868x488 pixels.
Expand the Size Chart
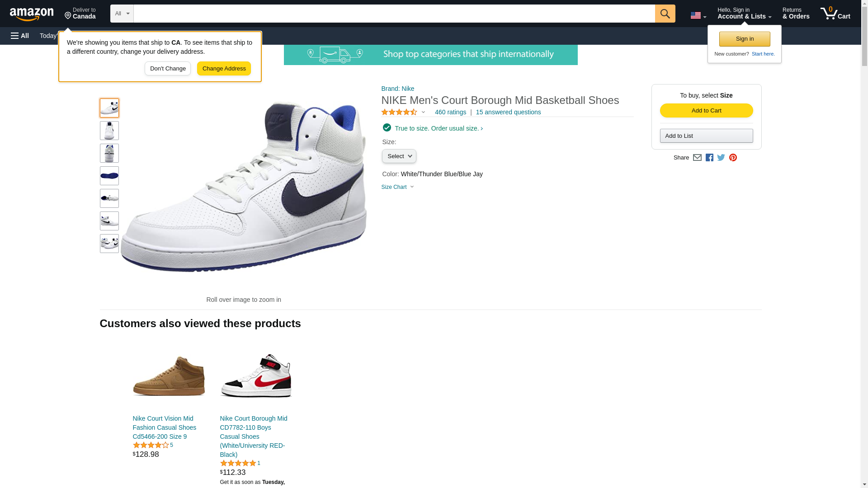(397, 187)
